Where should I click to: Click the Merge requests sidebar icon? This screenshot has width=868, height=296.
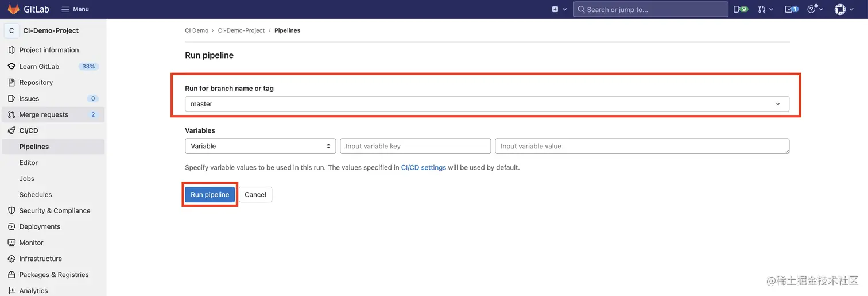(x=11, y=114)
